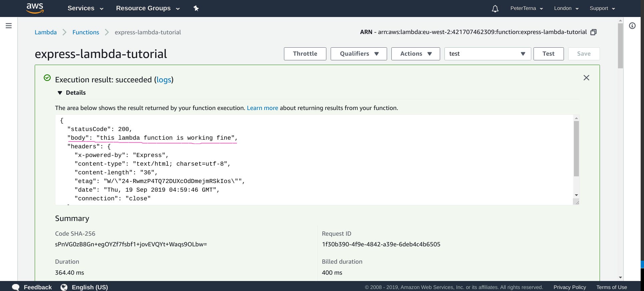The image size is (644, 291).
Task: Run the function with the Test button
Action: tap(549, 54)
